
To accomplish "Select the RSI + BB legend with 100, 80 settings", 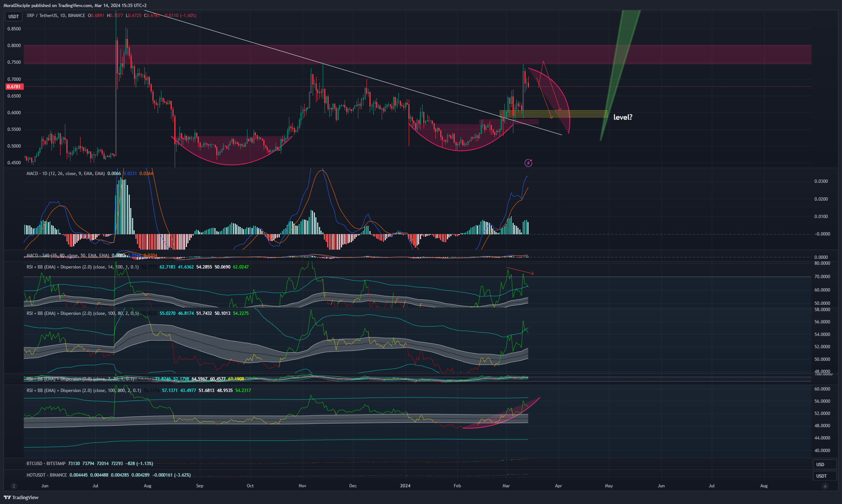I will click(83, 313).
